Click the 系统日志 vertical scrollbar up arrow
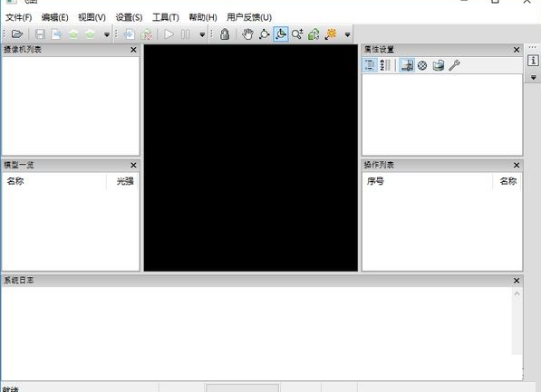 (517, 293)
